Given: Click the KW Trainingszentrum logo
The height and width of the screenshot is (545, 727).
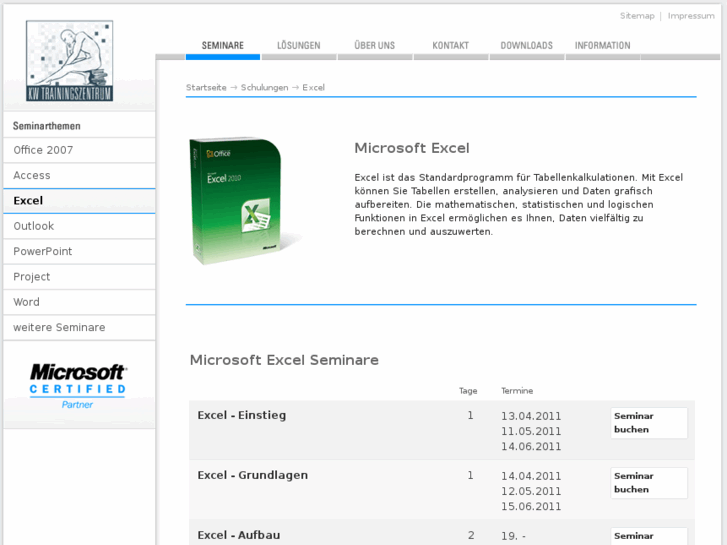Looking at the screenshot, I should tap(69, 61).
